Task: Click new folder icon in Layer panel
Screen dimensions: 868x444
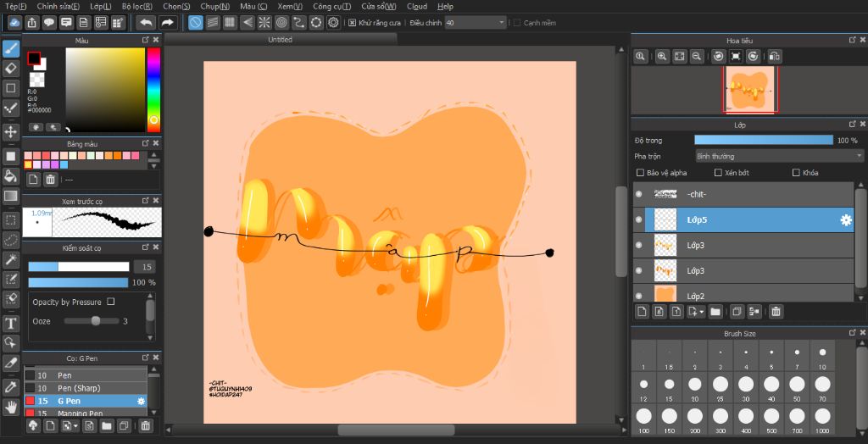Action: click(715, 312)
